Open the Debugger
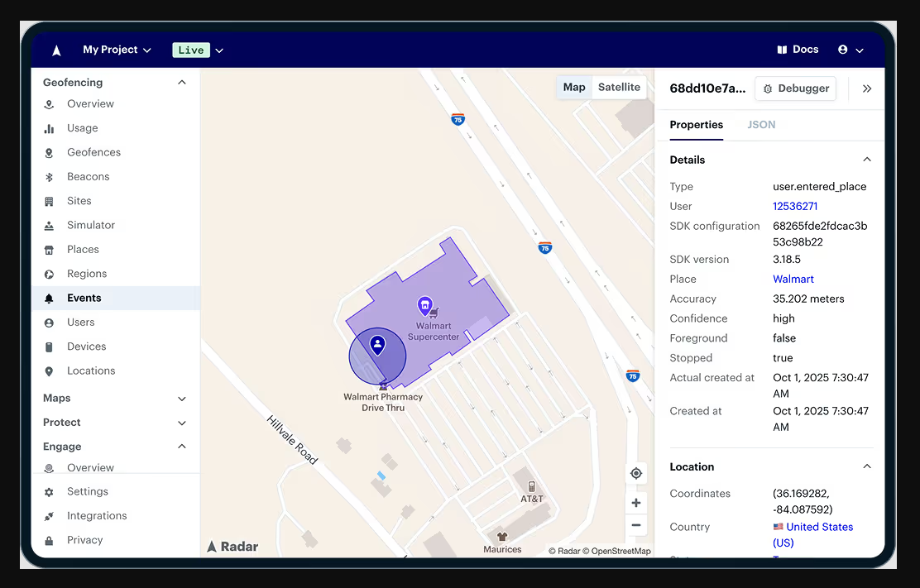 point(796,88)
